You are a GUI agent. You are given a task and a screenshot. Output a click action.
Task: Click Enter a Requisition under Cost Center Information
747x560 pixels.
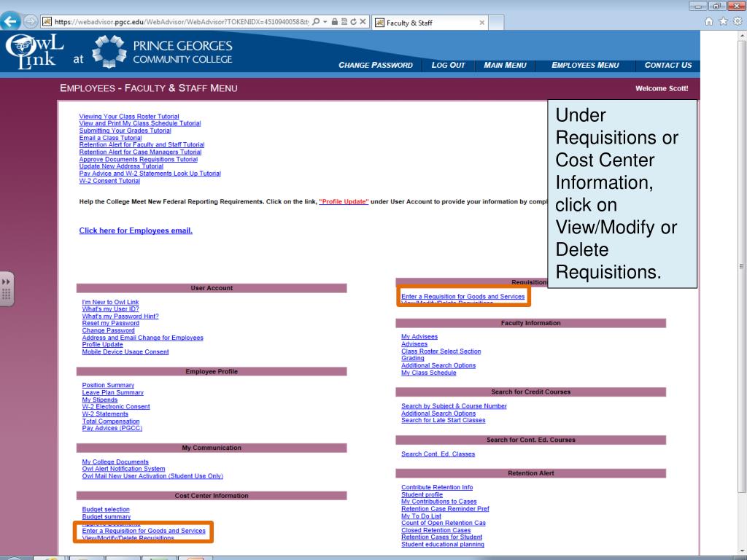coord(144,531)
